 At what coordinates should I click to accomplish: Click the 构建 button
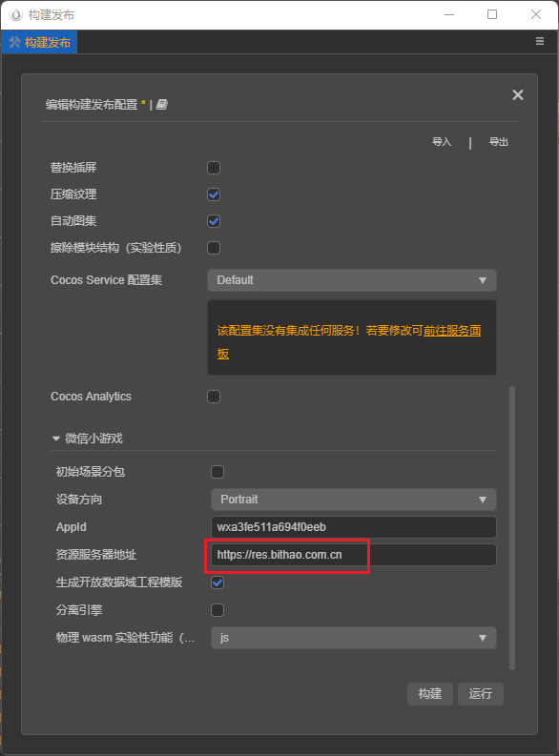tap(429, 694)
